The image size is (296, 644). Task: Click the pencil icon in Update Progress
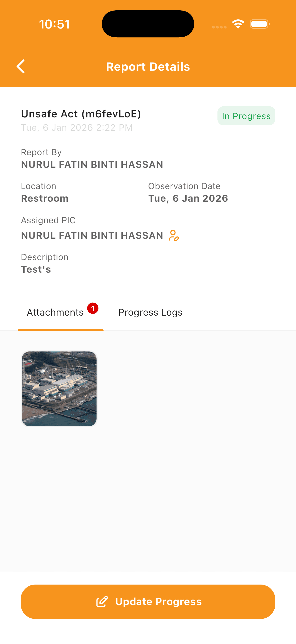(x=102, y=602)
